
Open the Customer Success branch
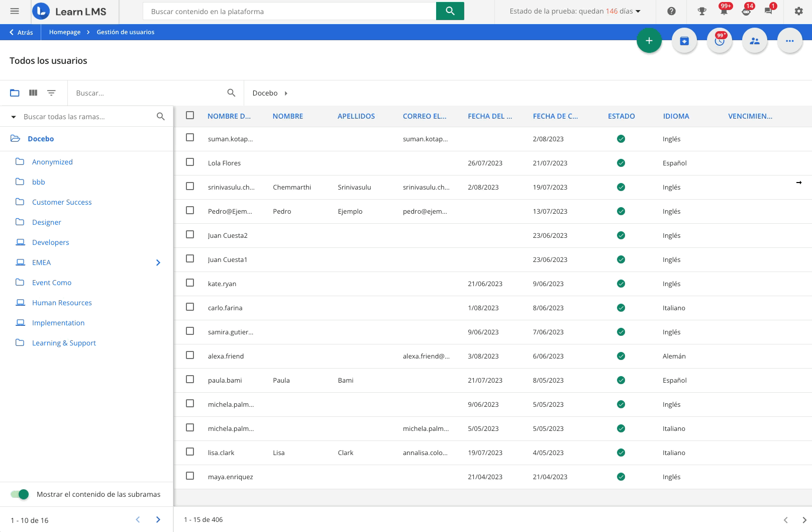[x=62, y=202]
